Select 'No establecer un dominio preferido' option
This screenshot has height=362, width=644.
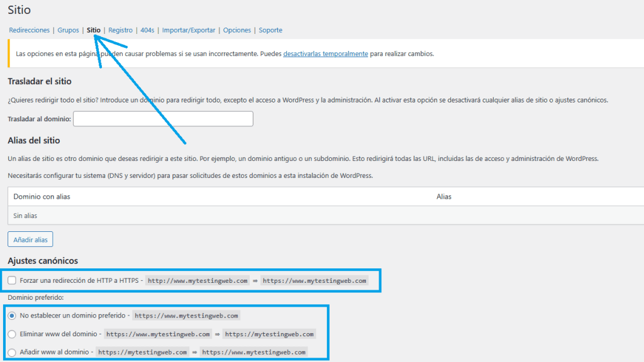13,315
